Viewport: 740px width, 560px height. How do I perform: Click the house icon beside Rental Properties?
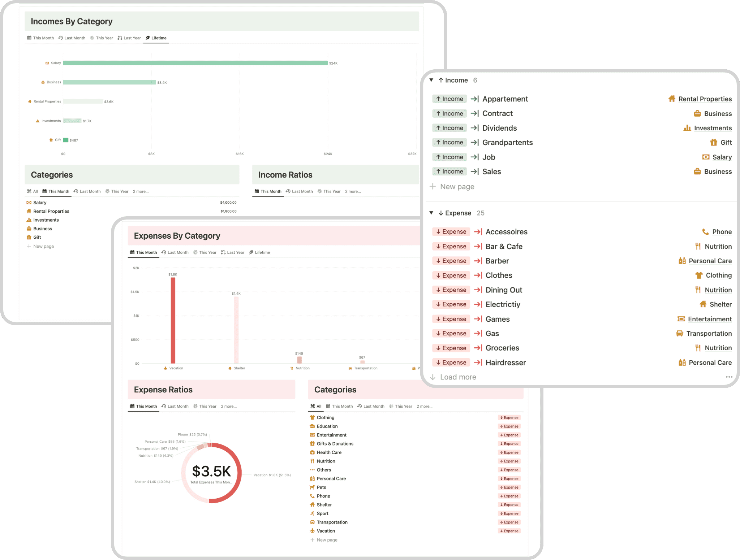tap(672, 99)
